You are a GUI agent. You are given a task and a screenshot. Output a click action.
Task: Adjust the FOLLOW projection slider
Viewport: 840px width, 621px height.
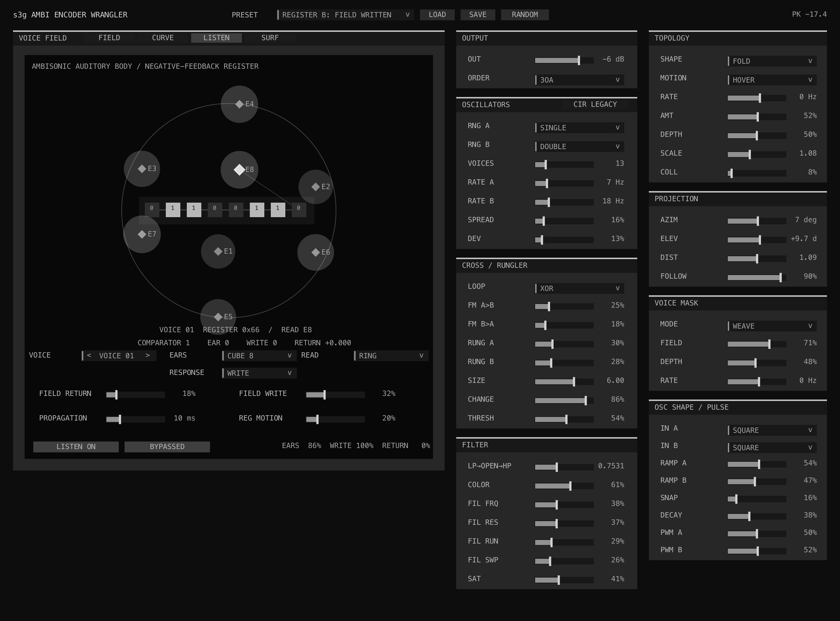pos(756,277)
